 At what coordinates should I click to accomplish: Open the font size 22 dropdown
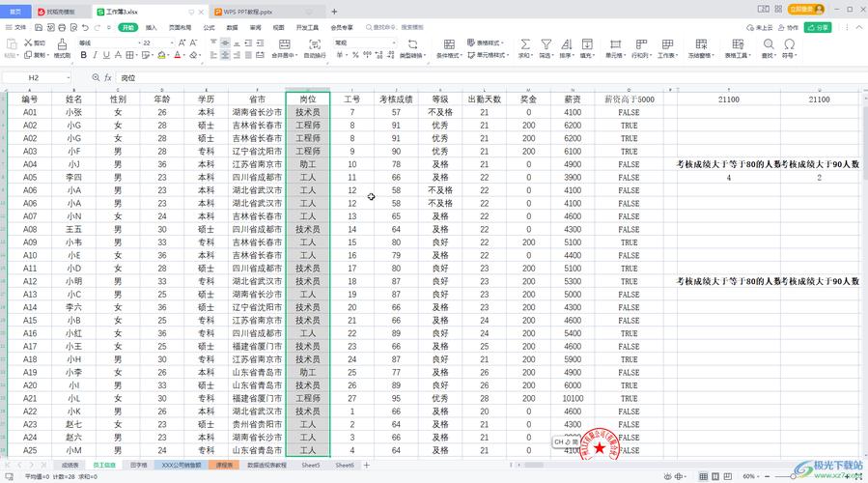[172, 43]
